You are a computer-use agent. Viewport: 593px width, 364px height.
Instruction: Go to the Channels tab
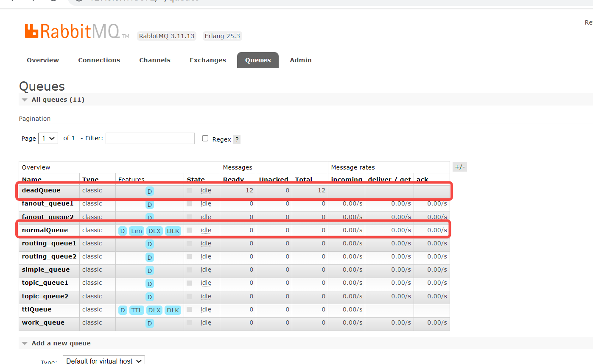click(x=155, y=60)
